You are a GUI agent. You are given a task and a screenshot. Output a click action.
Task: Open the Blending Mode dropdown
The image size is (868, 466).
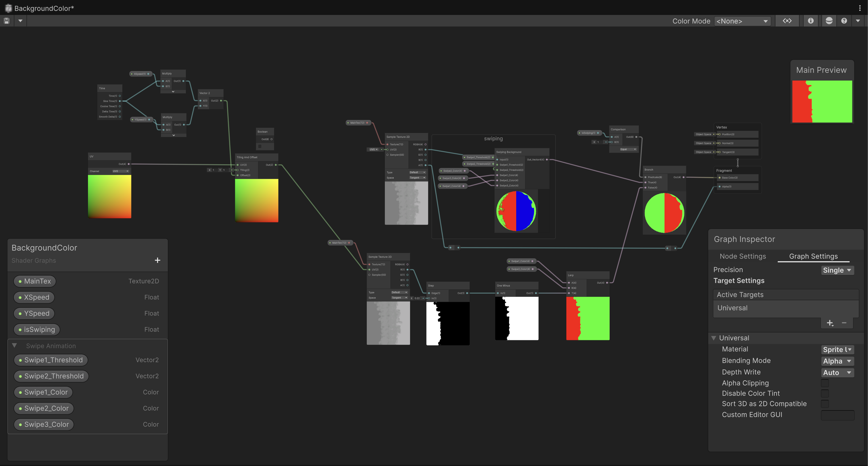(x=837, y=361)
